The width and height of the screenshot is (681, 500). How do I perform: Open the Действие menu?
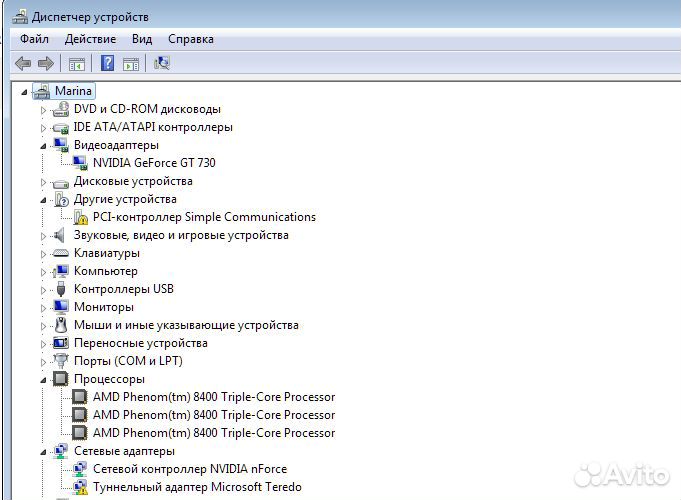point(90,39)
